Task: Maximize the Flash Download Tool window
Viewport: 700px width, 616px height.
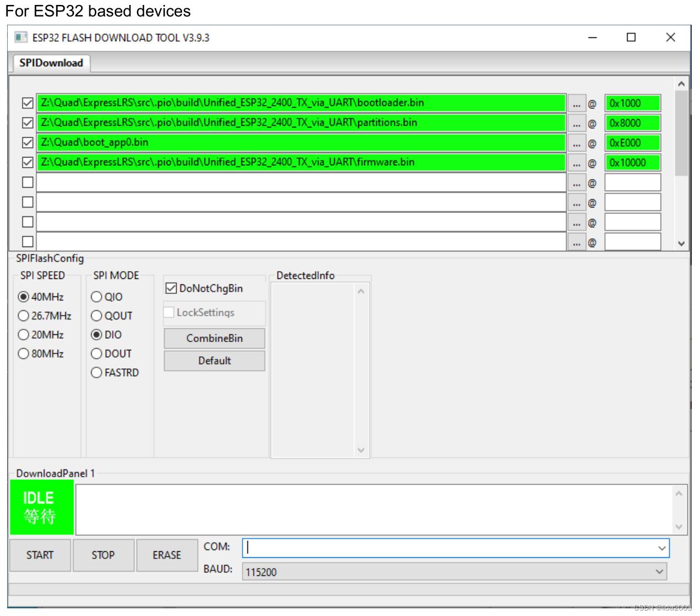Action: click(631, 37)
